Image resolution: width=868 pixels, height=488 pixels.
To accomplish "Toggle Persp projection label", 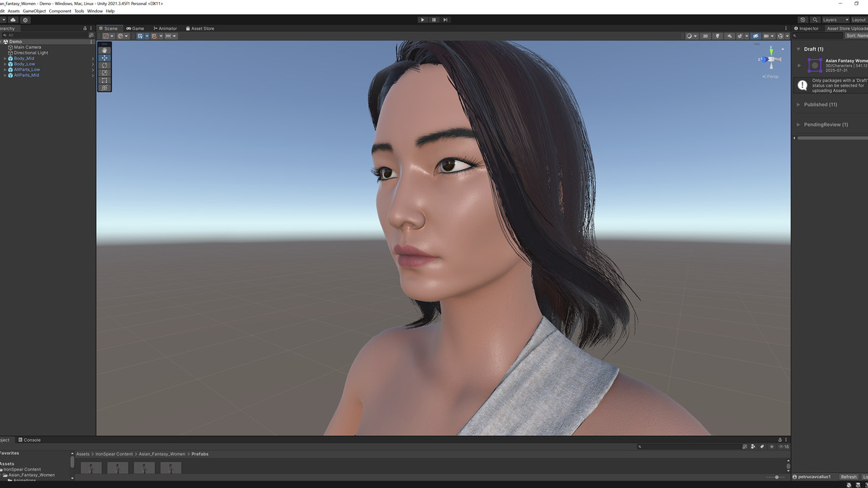I will pos(772,76).
